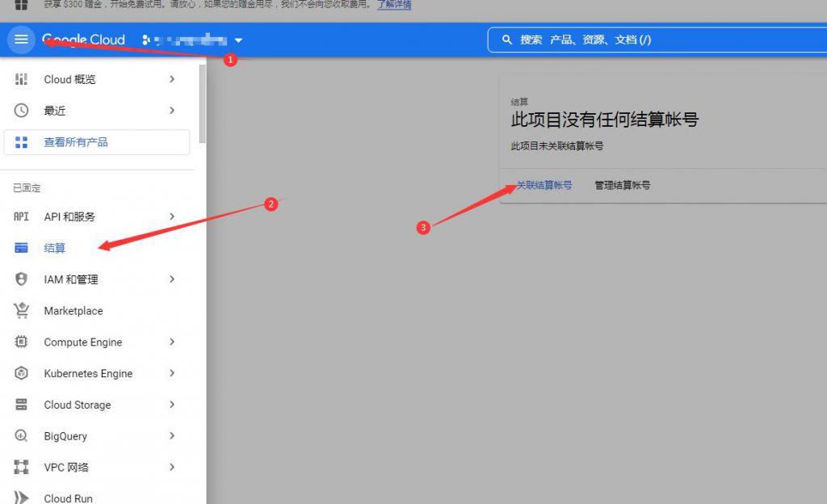The height and width of the screenshot is (504, 827).
Task: Click the 关联结算帐号 link
Action: click(544, 185)
